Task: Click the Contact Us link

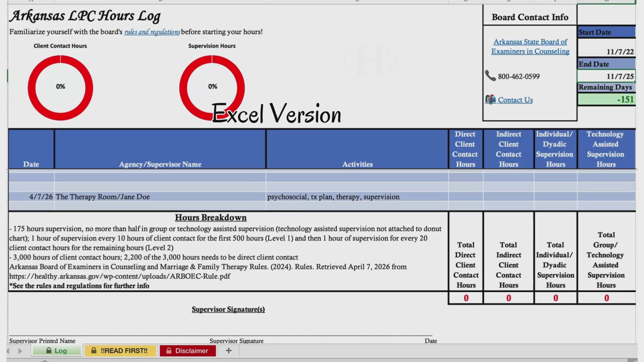Action: [515, 100]
